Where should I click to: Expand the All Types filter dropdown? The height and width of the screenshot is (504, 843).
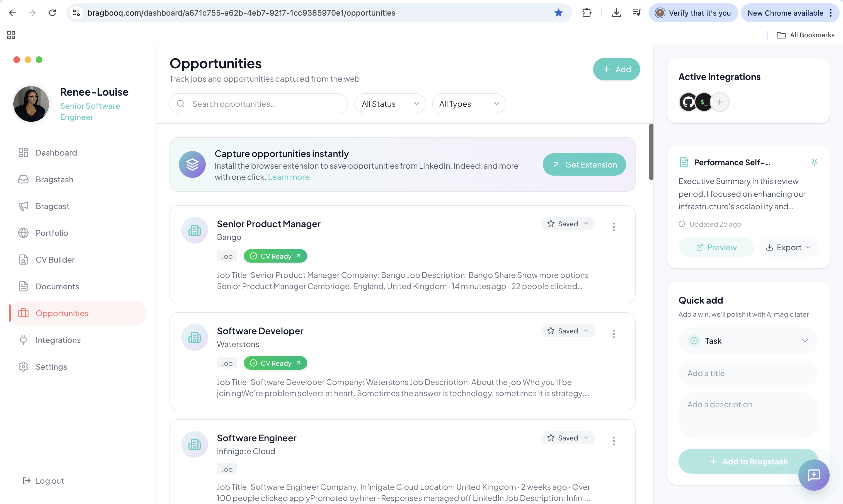[468, 104]
